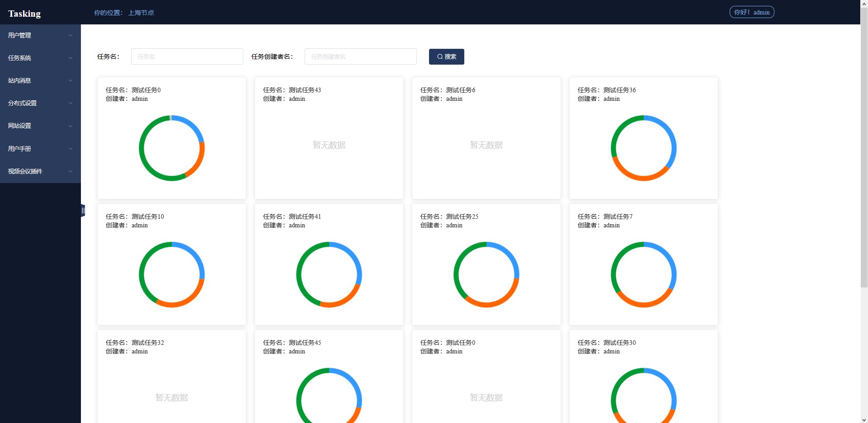Image resolution: width=868 pixels, height=423 pixels.
Task: Open the 视频会议插件 menu
Action: [40, 171]
